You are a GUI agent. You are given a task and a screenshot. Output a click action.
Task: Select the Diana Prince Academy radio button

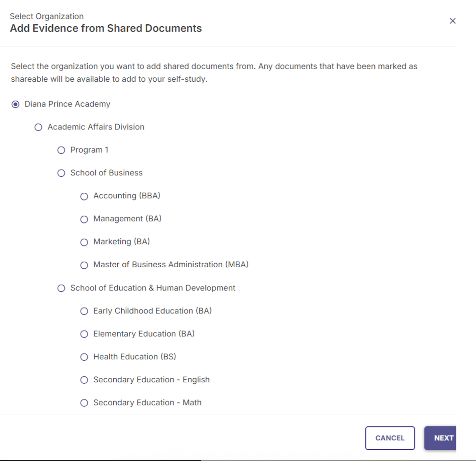tap(15, 104)
